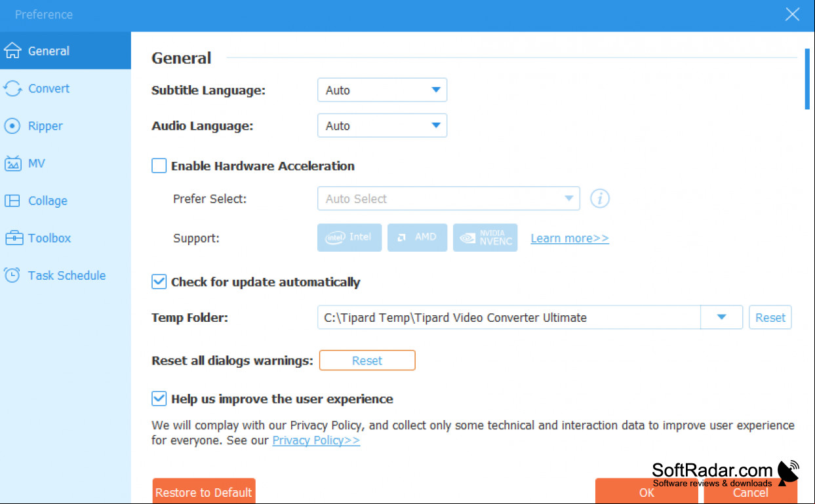Image resolution: width=815 pixels, height=504 pixels.
Task: Open the Subtitle Language dropdown
Action: tap(382, 90)
